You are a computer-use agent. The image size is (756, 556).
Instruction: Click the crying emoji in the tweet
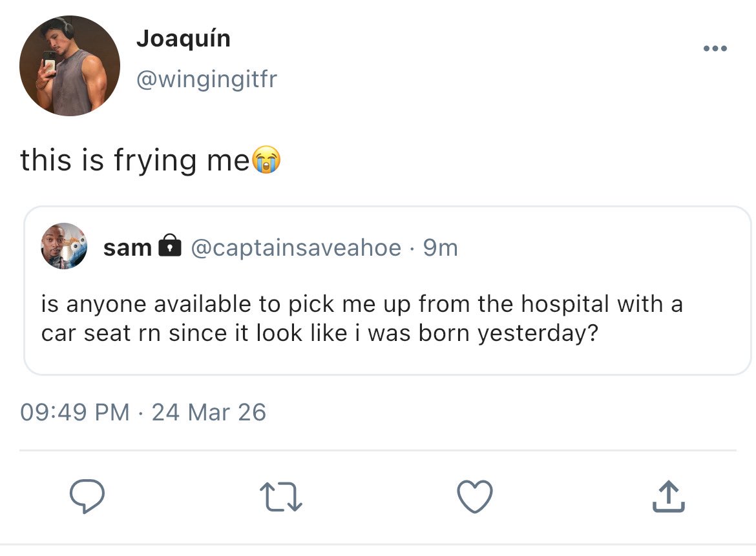[x=266, y=160]
